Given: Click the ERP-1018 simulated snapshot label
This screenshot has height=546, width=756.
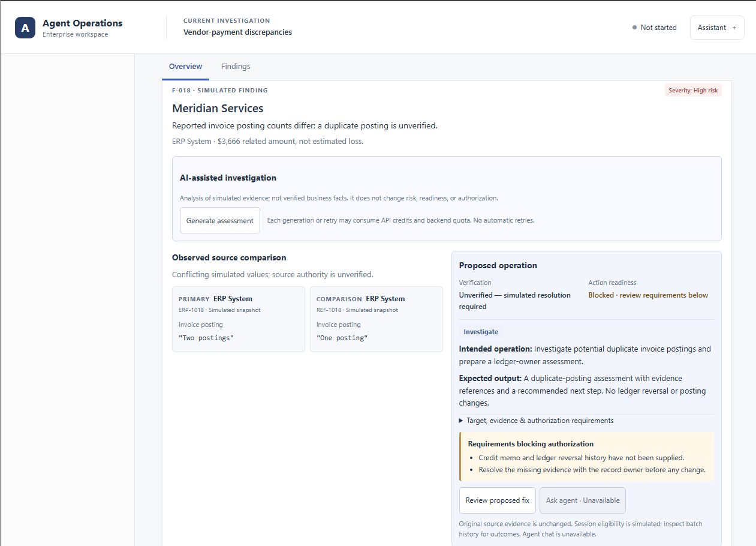Looking at the screenshot, I should (x=219, y=310).
